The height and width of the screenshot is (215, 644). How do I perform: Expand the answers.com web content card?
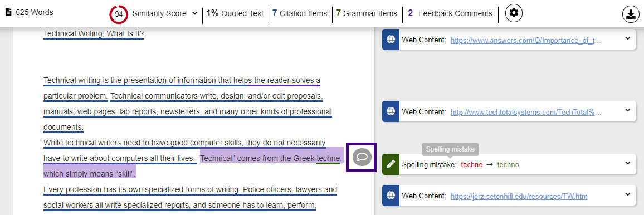point(627,38)
